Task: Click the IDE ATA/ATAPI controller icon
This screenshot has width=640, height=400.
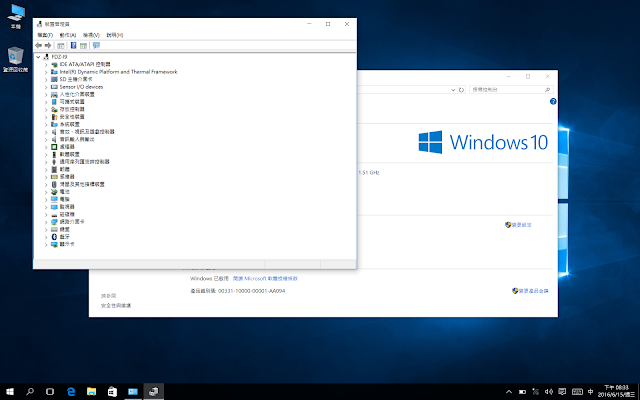Action: coord(54,64)
